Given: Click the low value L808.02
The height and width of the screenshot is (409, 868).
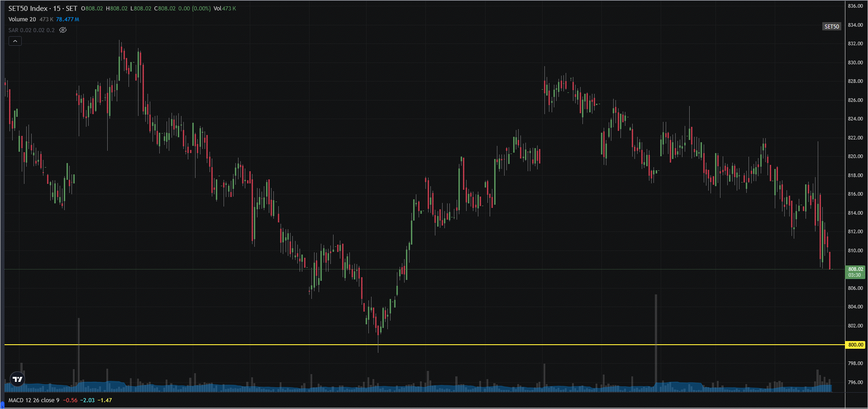Looking at the screenshot, I should [141, 9].
